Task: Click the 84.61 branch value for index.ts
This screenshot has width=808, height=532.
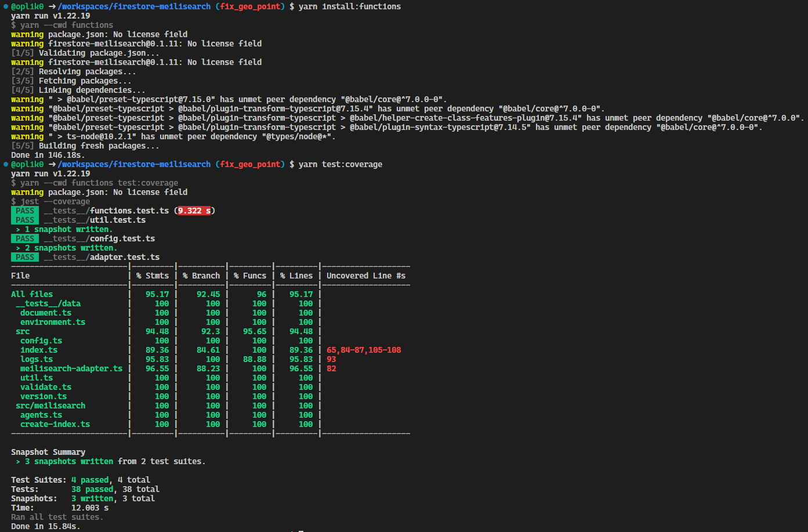Action: click(x=208, y=350)
